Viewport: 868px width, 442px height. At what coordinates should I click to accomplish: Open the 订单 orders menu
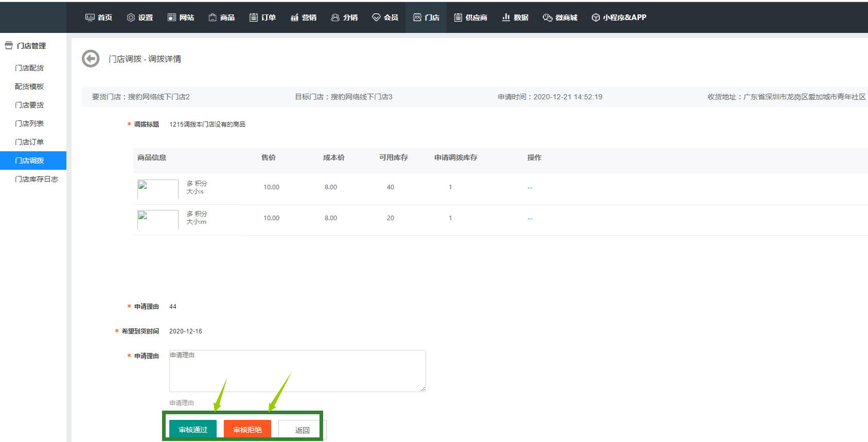click(x=263, y=17)
